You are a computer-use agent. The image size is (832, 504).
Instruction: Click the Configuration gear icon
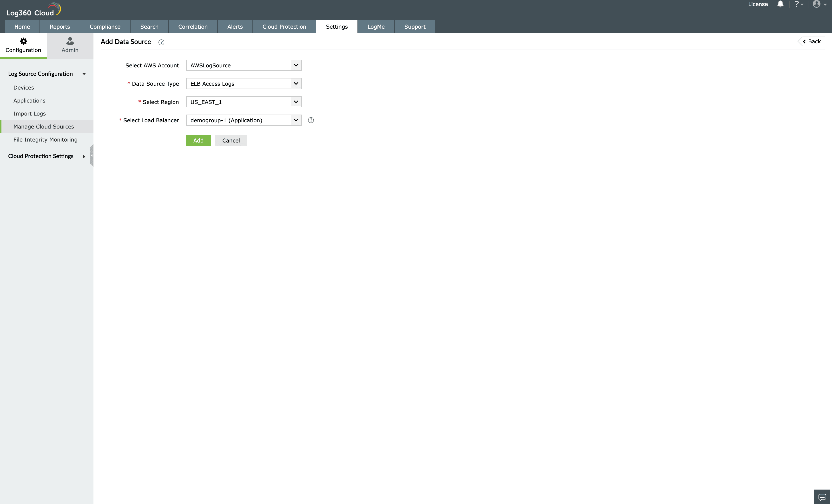tap(23, 41)
